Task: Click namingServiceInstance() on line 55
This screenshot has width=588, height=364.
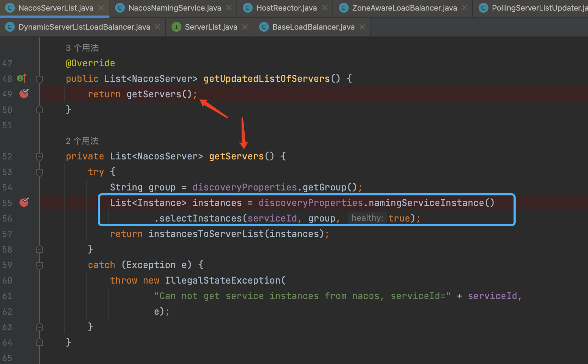Action: [432, 203]
